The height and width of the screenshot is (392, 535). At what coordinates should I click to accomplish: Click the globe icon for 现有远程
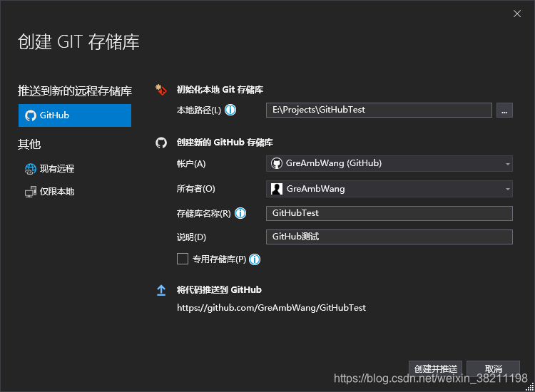[x=31, y=169]
